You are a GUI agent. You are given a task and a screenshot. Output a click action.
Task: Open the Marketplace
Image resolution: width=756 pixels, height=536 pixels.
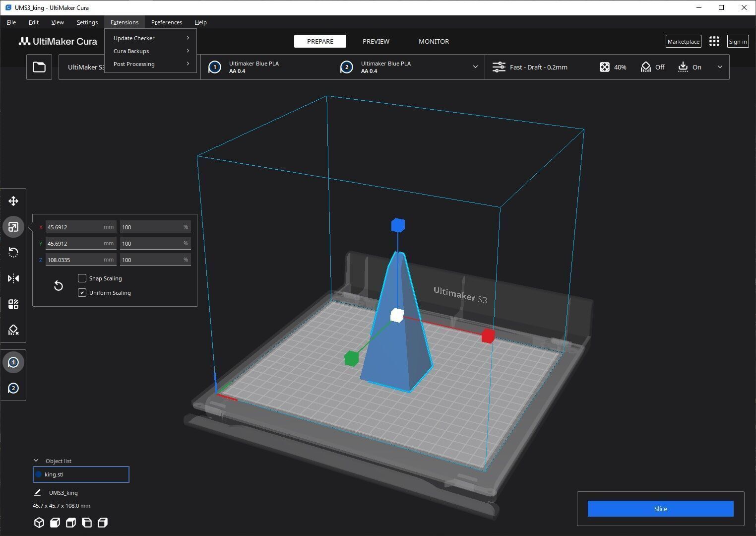coord(683,42)
